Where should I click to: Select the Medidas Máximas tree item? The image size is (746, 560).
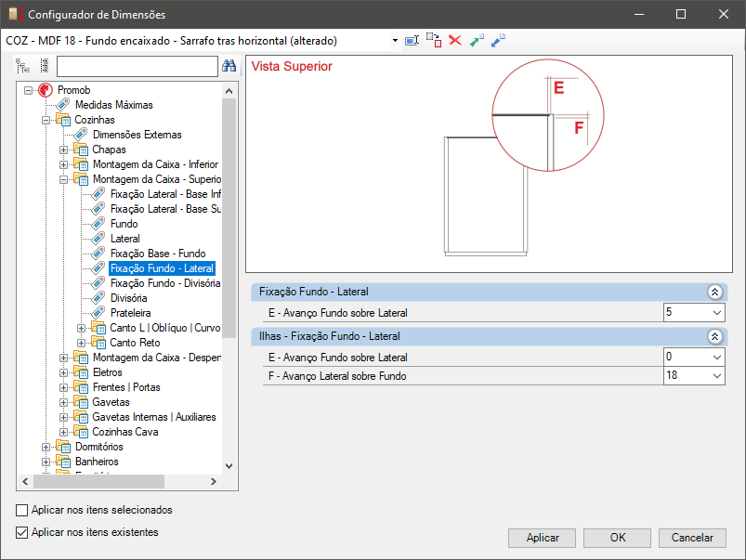click(x=114, y=105)
